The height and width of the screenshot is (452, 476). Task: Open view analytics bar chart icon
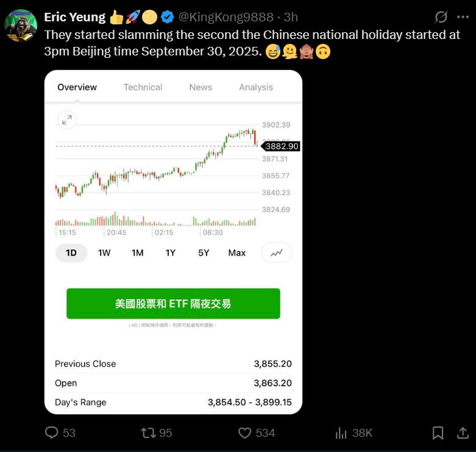341,433
